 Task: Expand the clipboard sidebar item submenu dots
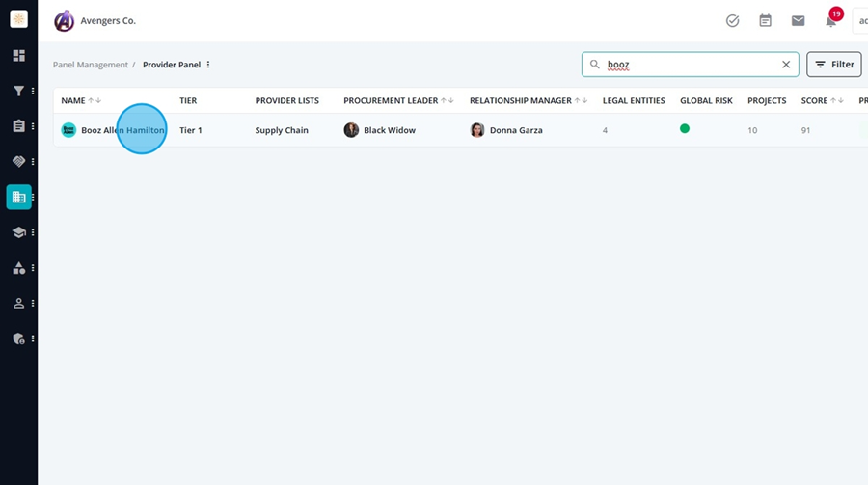pyautogui.click(x=33, y=126)
